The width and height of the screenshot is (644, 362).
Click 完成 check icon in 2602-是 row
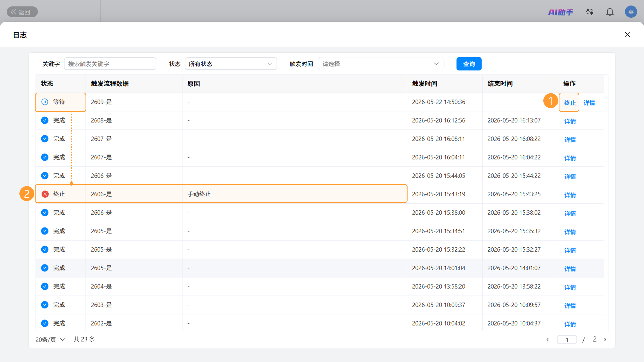coord(45,323)
